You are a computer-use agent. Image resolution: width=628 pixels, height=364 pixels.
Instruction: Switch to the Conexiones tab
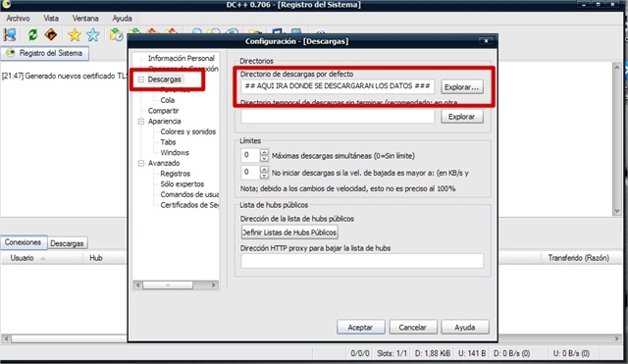(24, 242)
